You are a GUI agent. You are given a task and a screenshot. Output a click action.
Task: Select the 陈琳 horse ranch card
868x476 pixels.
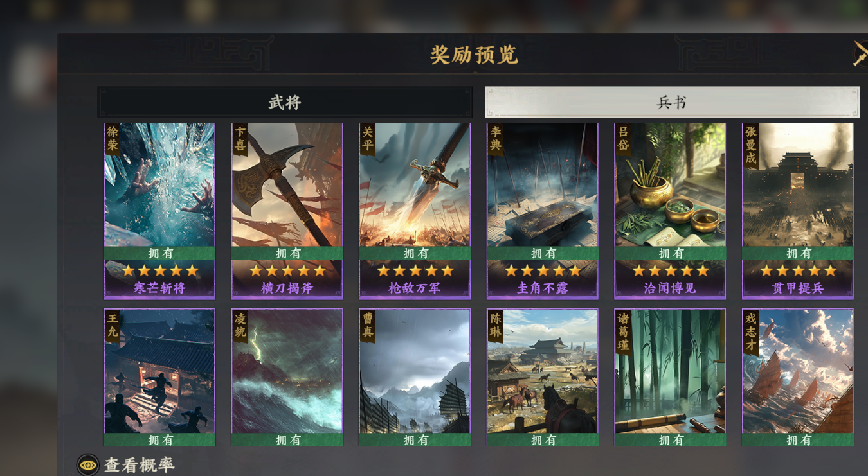coord(543,378)
